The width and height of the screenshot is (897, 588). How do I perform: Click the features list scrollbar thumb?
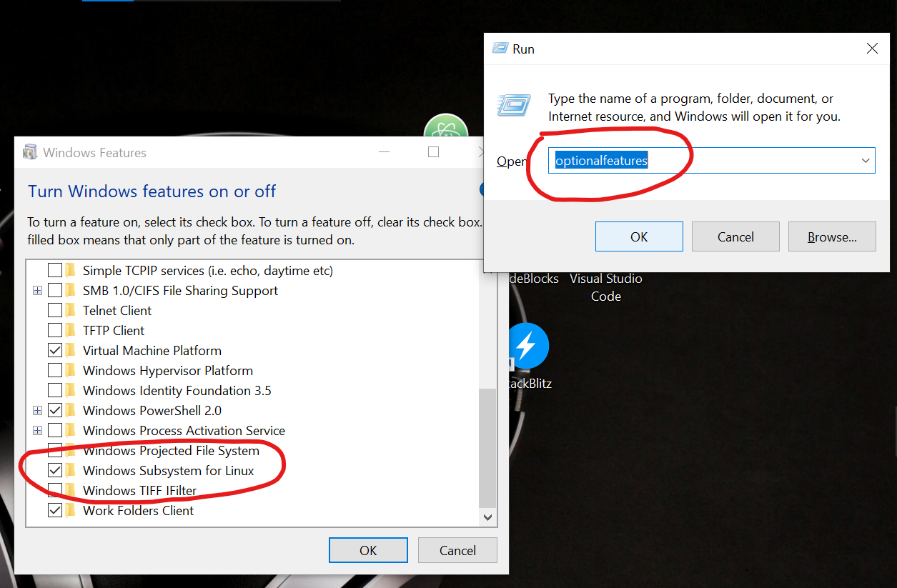[x=487, y=447]
